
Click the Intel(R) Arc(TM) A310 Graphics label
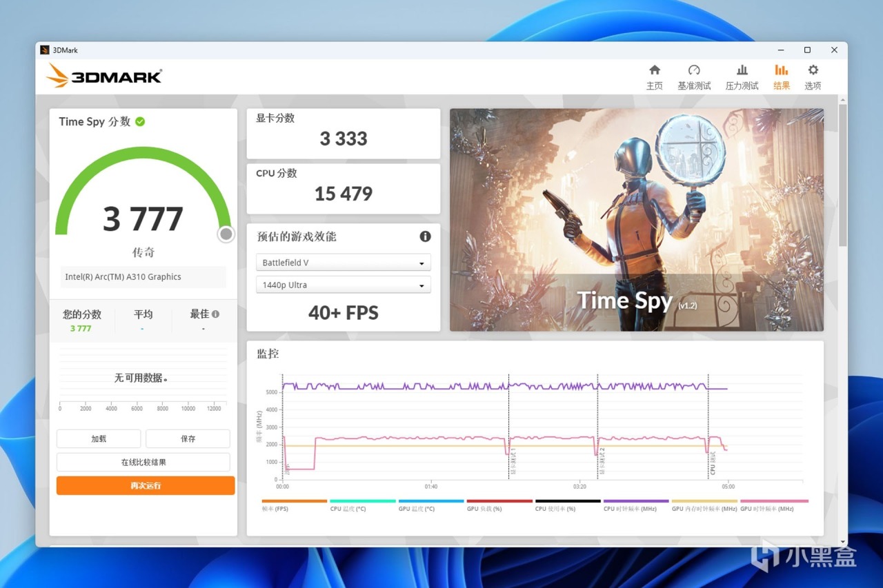pyautogui.click(x=123, y=277)
